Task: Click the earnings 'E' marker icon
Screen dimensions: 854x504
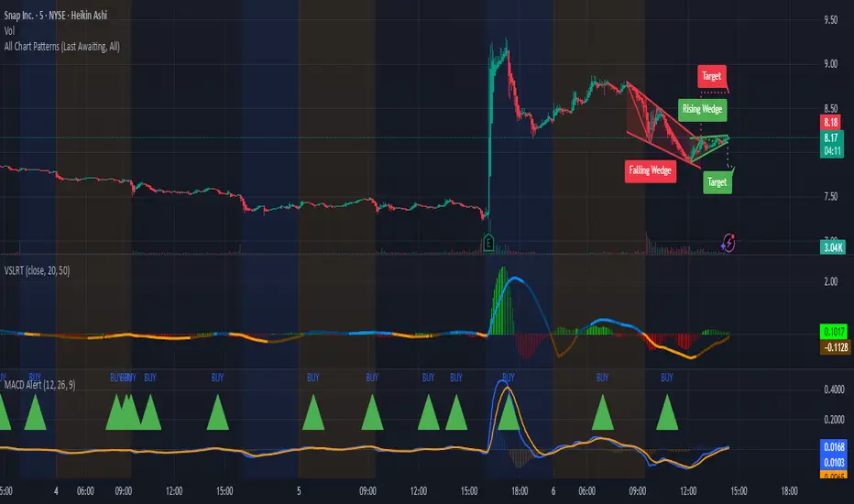Action: click(x=488, y=243)
